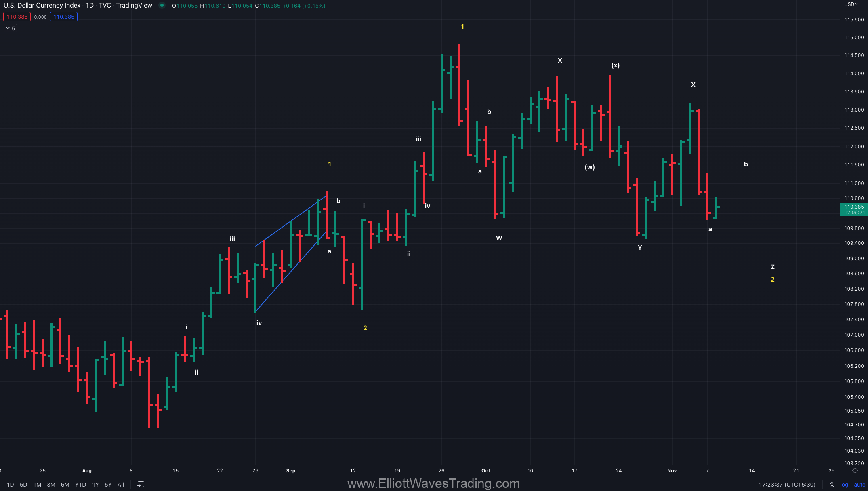Click the red sell price 110.385 button
Image resolution: width=868 pixels, height=491 pixels.
[17, 17]
